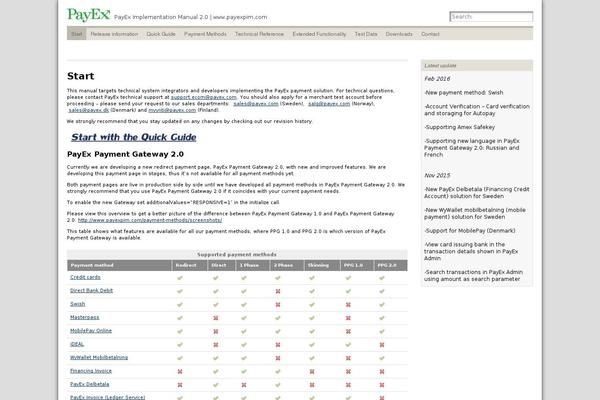Click the MobilePay Online Direct red cross
The image size is (600, 400).
tap(216, 331)
